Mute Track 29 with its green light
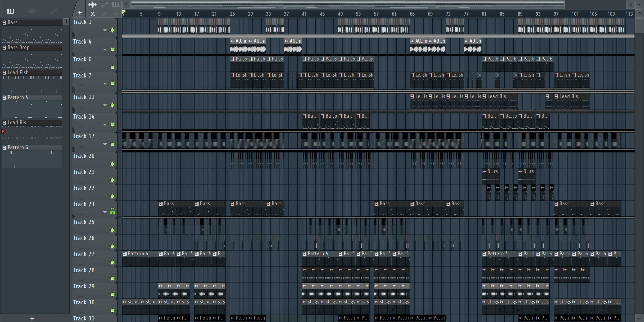Viewport: 644px width, 322px height. point(112,294)
